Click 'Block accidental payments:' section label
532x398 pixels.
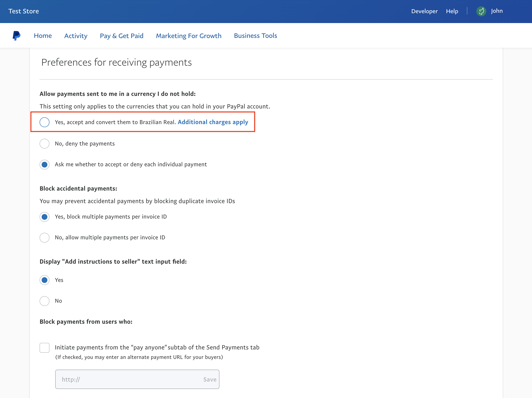79,189
